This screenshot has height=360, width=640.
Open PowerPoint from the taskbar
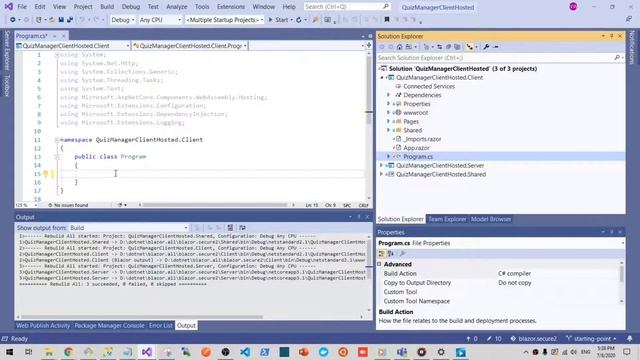tap(304, 352)
